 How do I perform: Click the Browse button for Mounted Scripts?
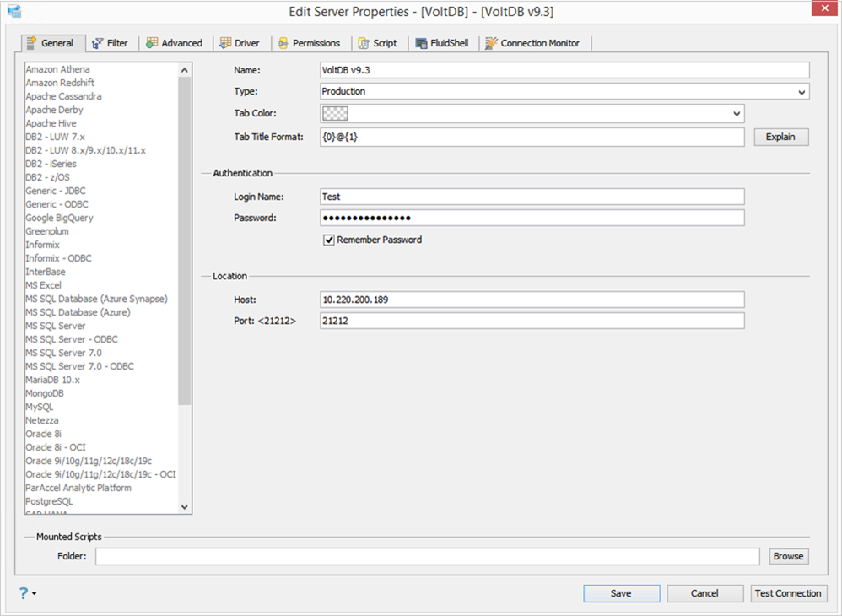[788, 556]
